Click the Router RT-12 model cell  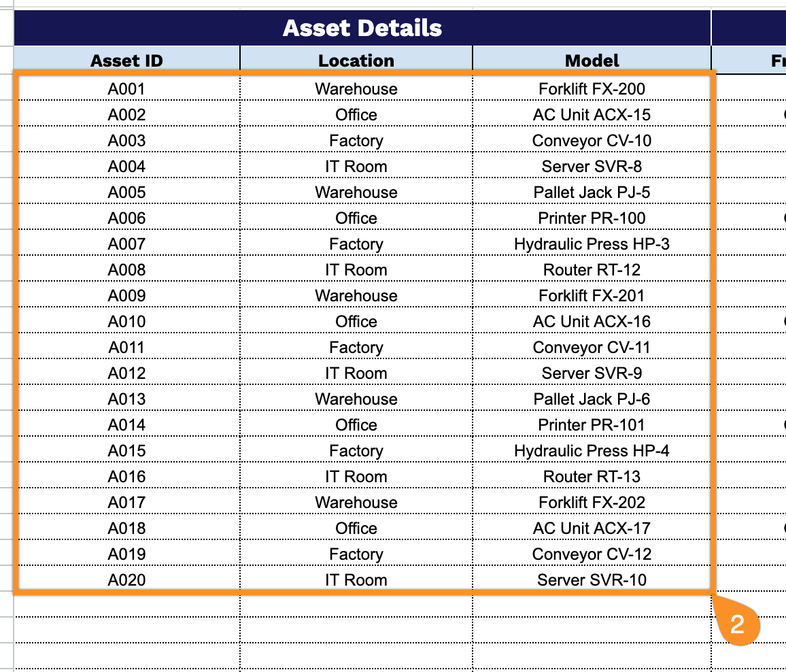[x=592, y=269]
